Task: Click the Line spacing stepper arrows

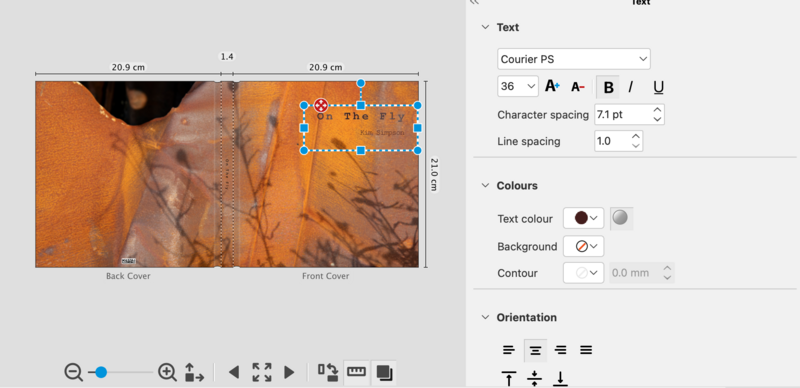Action: (635, 141)
